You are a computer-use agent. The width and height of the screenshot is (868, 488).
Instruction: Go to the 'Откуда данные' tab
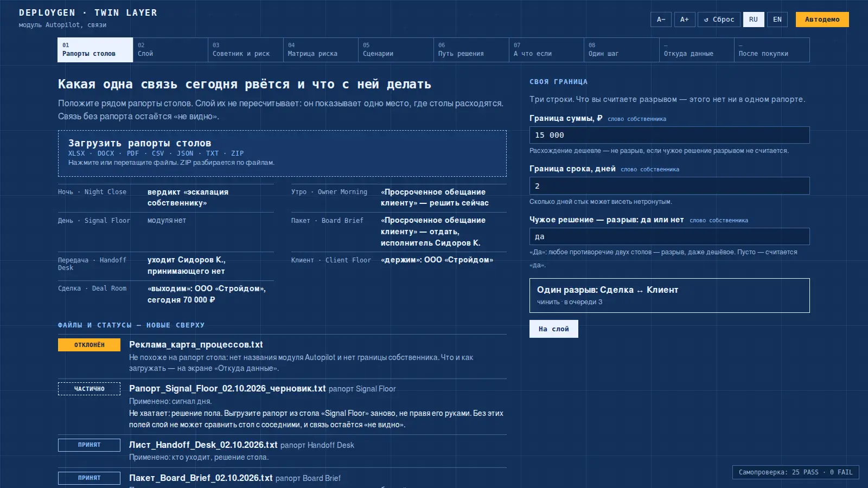[697, 50]
